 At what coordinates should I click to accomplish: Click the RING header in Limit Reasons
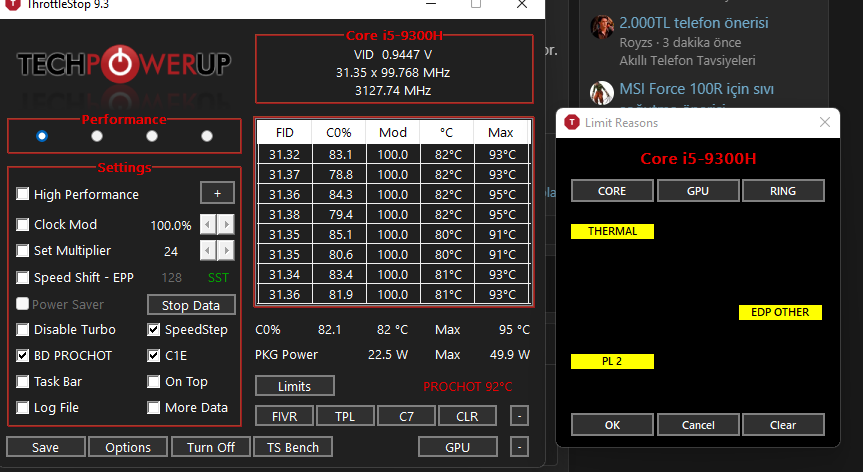(x=783, y=191)
